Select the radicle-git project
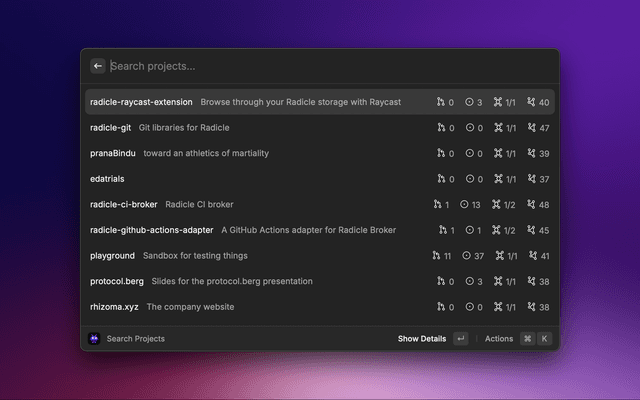 click(110, 128)
